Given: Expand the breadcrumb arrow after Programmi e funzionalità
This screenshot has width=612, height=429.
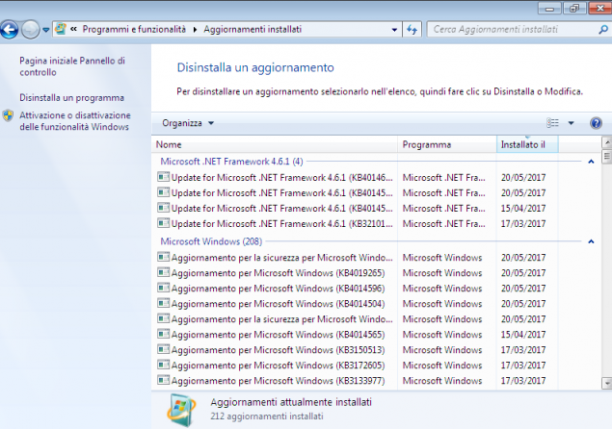Looking at the screenshot, I should [x=195, y=30].
